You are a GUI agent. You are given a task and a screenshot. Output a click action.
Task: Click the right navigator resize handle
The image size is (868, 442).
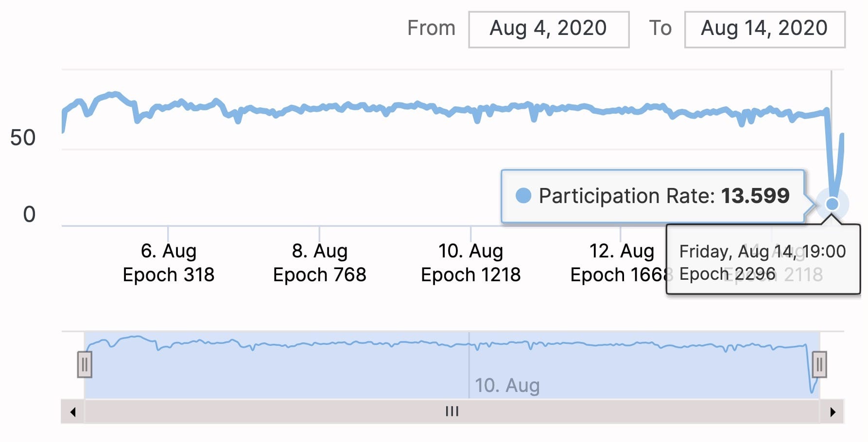(x=819, y=363)
